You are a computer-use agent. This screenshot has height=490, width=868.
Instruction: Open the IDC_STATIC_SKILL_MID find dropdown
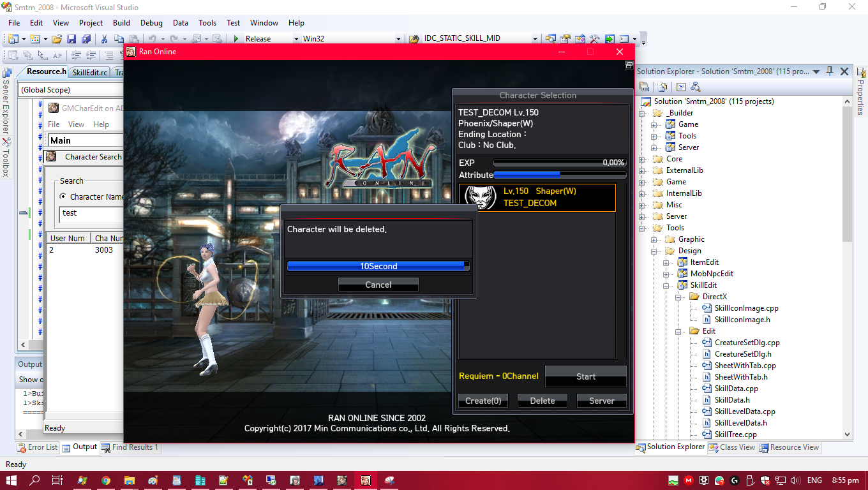[x=535, y=39]
